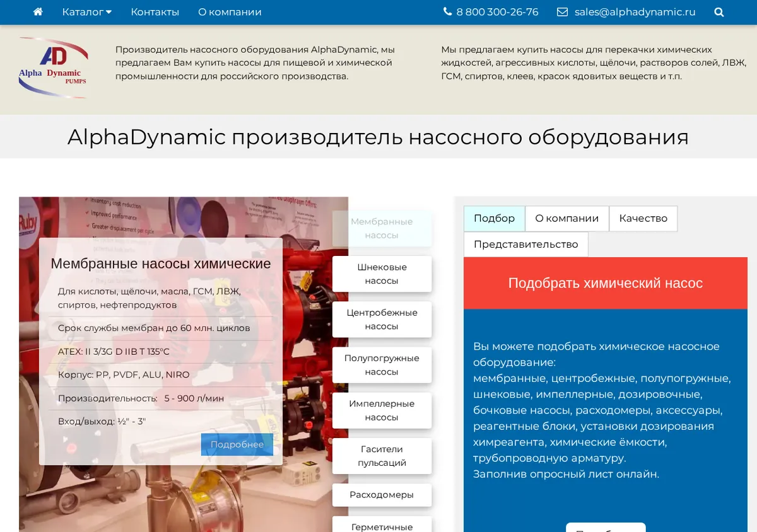Viewport: 757px width, 532px height.
Task: Open Полупогружные насосы category
Action: point(382,364)
